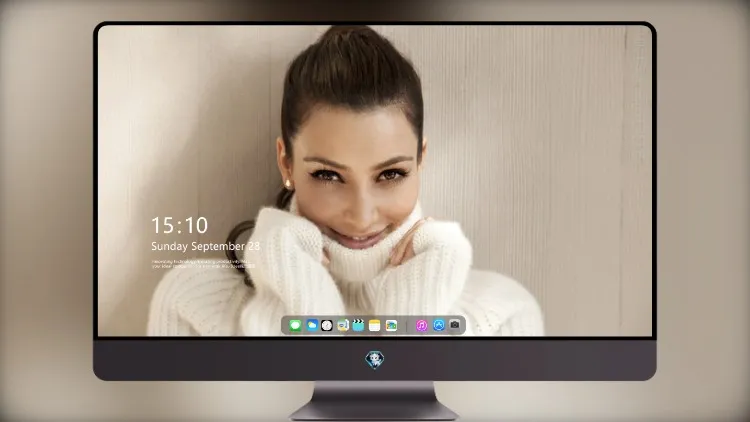Open the Weather app in dock
The height and width of the screenshot is (422, 750).
312,325
